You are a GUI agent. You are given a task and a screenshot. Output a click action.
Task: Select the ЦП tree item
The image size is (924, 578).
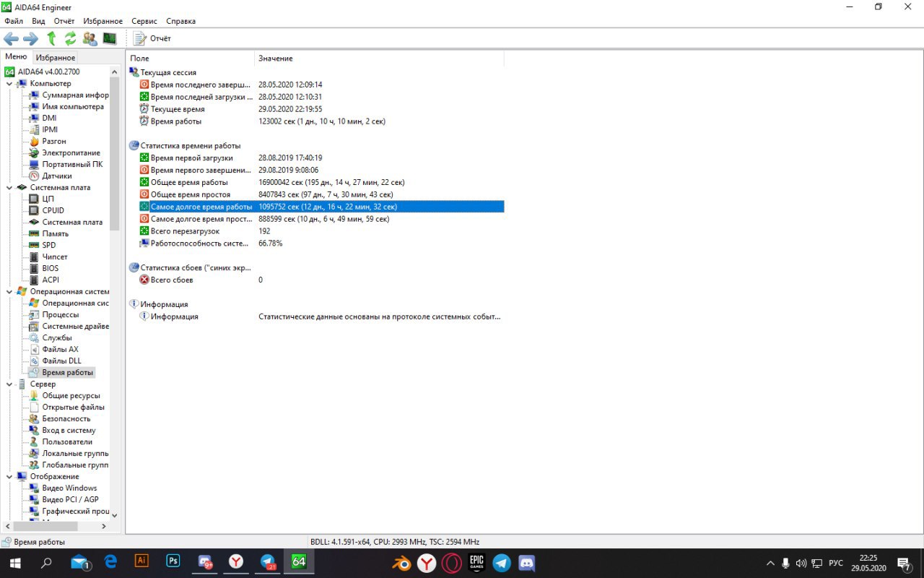pyautogui.click(x=42, y=199)
